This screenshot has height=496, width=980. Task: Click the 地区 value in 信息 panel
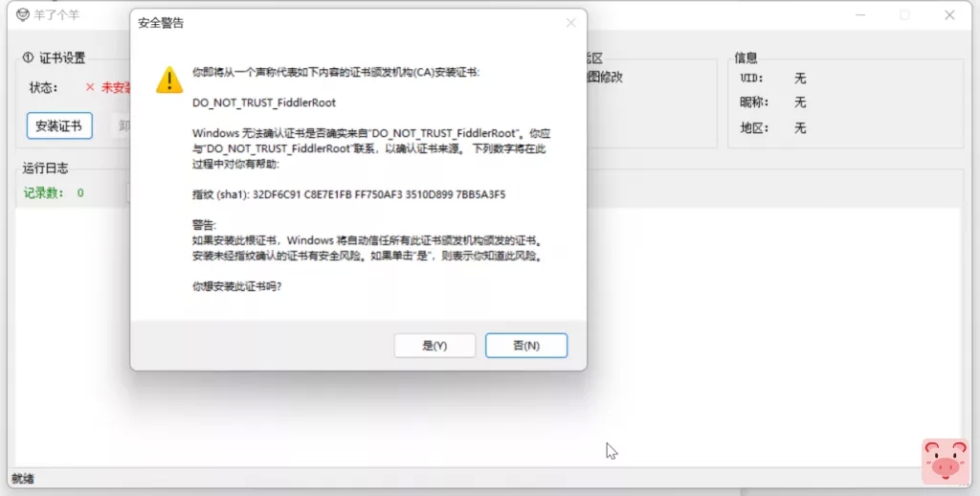click(x=800, y=127)
